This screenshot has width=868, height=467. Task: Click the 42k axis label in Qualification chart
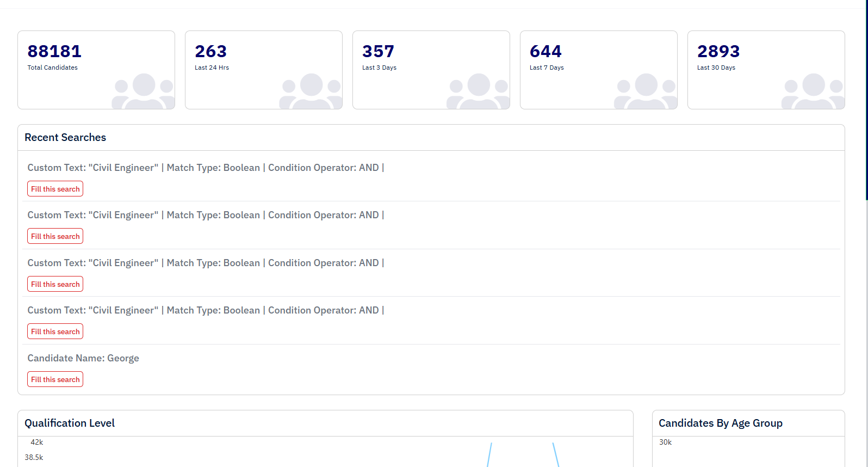[37, 443]
